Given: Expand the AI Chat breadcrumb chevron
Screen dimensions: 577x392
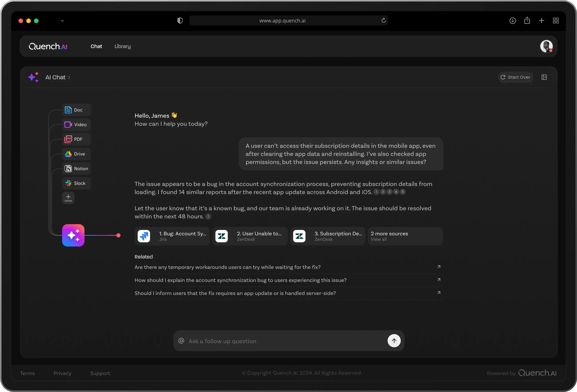Looking at the screenshot, I should click(x=69, y=77).
